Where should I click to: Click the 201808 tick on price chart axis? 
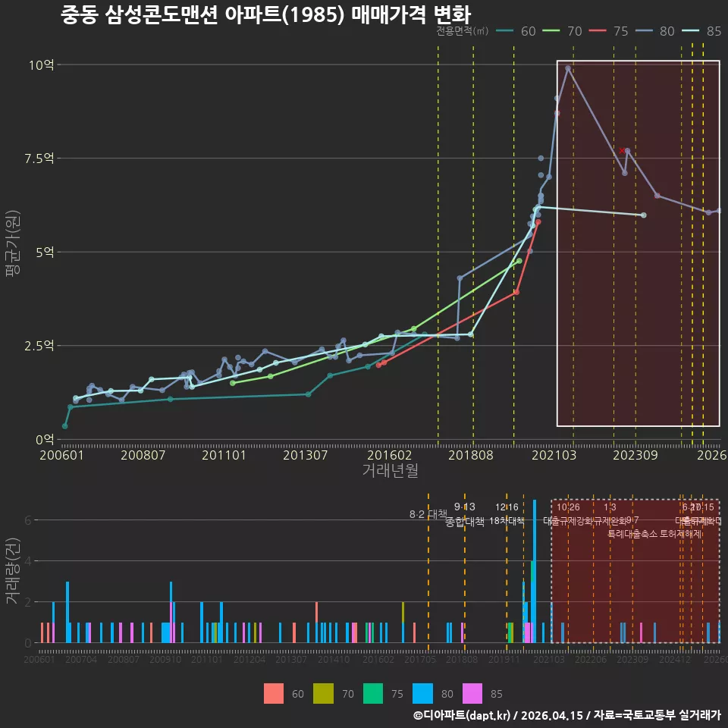click(471, 455)
